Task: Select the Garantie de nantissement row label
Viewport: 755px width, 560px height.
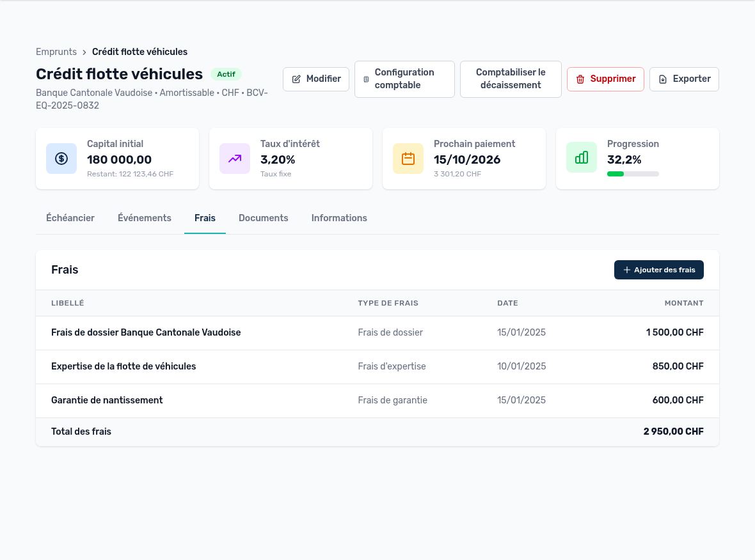Action: (x=107, y=400)
